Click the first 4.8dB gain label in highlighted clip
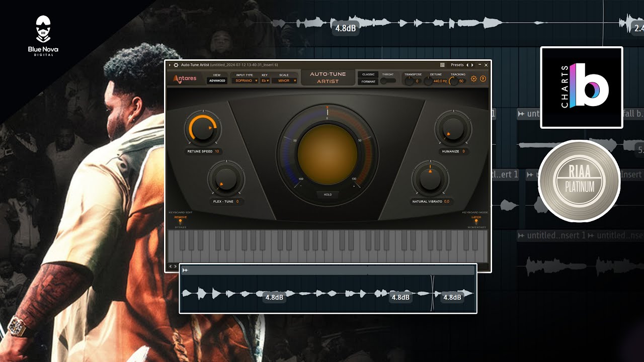The width and height of the screenshot is (644, 362). (274, 297)
